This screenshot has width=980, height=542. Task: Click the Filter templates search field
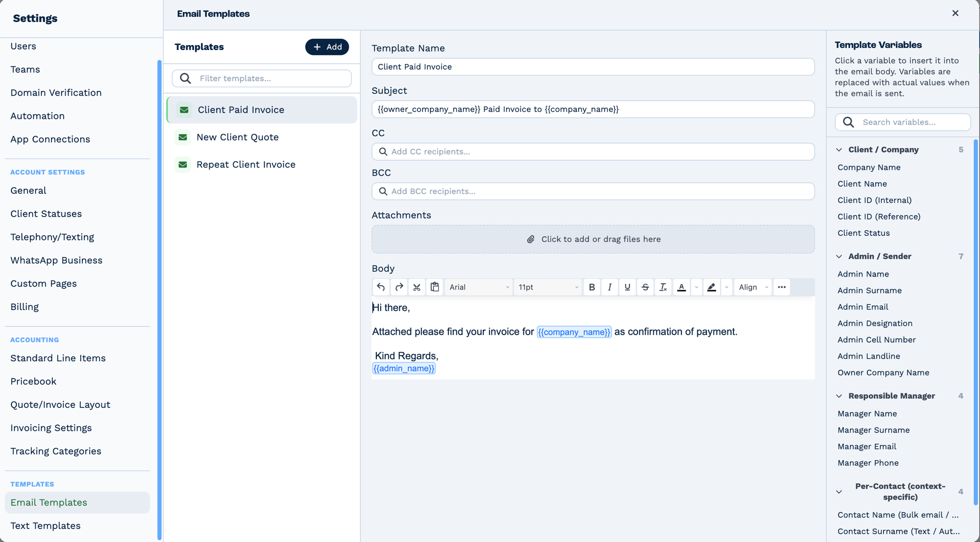262,78
